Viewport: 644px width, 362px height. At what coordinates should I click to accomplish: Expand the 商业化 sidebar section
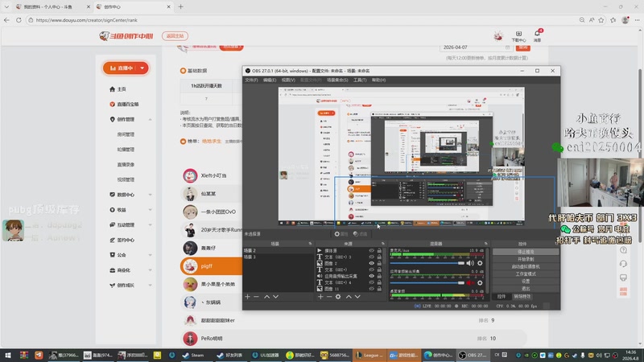coord(150,270)
